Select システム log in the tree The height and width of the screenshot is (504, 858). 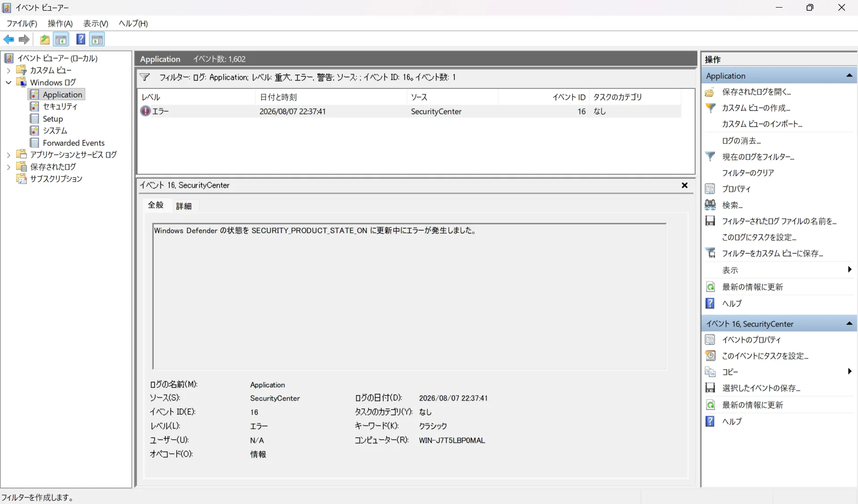point(55,130)
